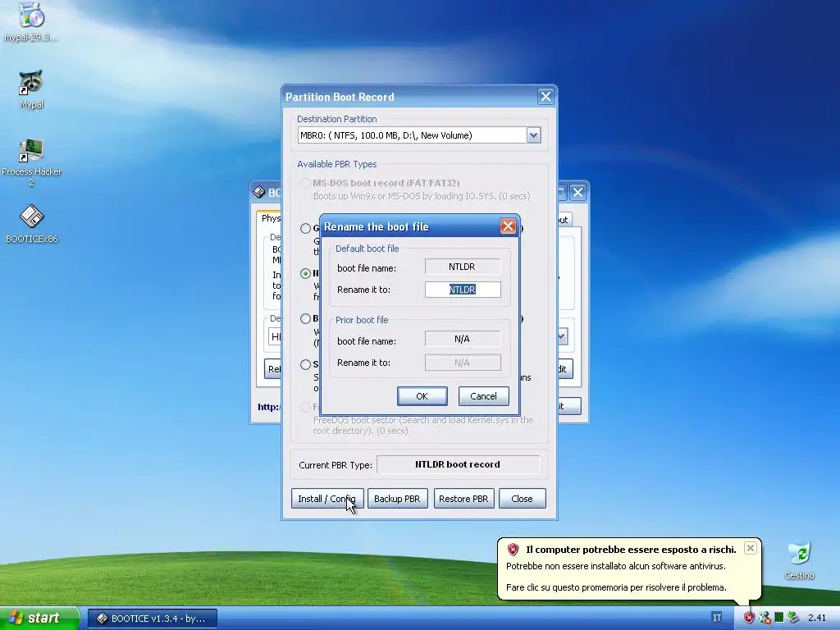Click the 'Rename it to' NTLDR input field
The height and width of the screenshot is (630, 840).
[463, 290]
